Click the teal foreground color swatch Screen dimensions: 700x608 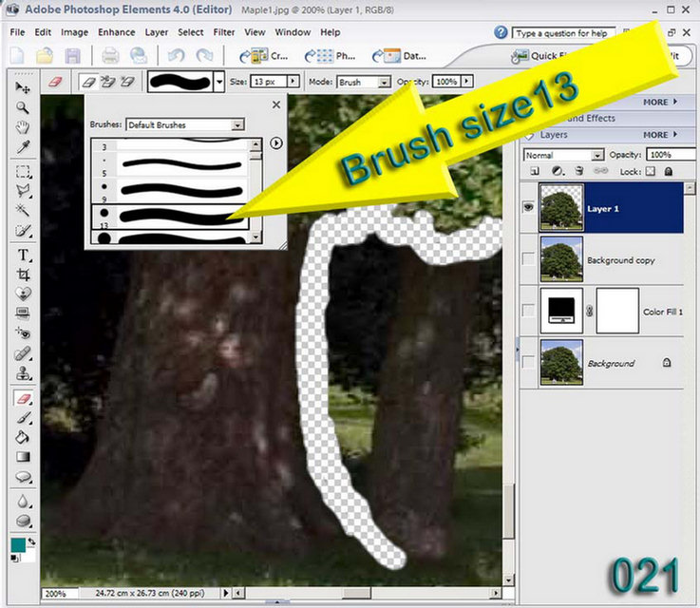[x=18, y=544]
